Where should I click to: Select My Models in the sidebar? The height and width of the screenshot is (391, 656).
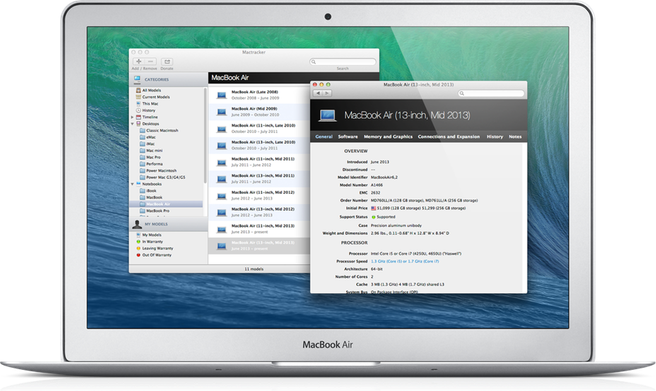click(149, 235)
